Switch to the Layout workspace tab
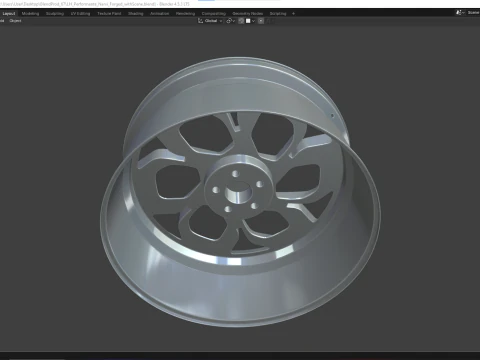The height and width of the screenshot is (360, 480). pos(9,14)
